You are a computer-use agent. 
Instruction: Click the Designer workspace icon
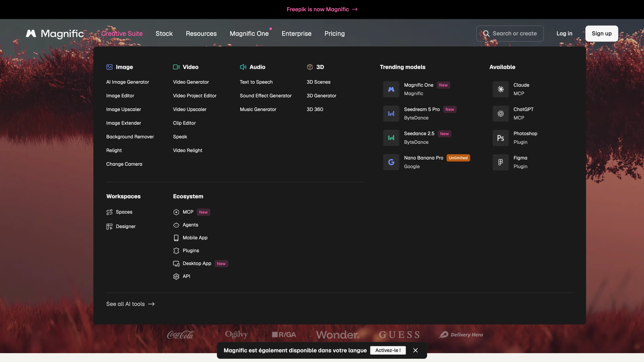109,227
